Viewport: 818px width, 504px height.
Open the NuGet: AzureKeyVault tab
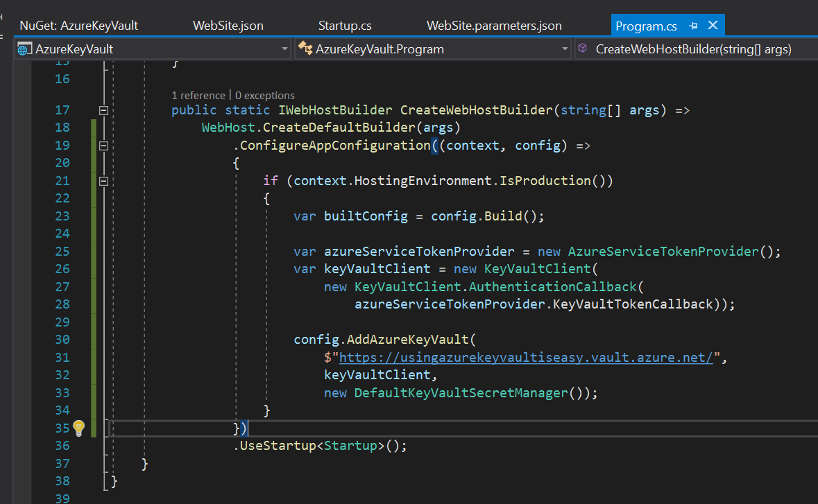coord(79,26)
